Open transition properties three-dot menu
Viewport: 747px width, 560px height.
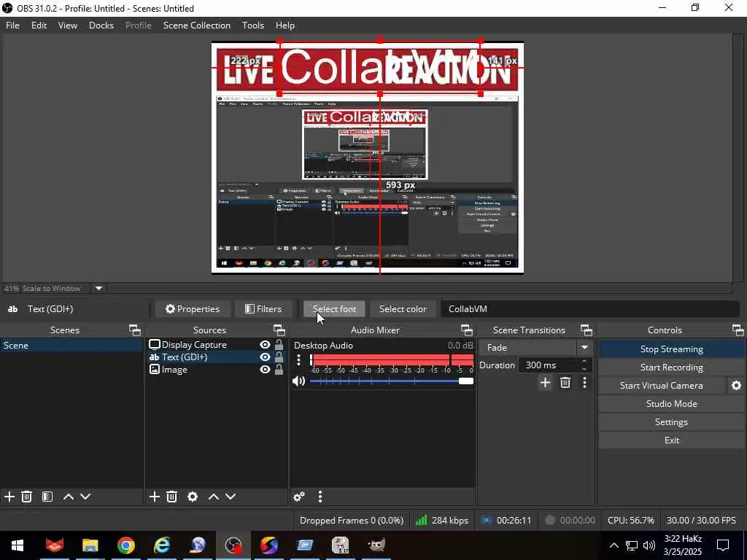pyautogui.click(x=584, y=382)
